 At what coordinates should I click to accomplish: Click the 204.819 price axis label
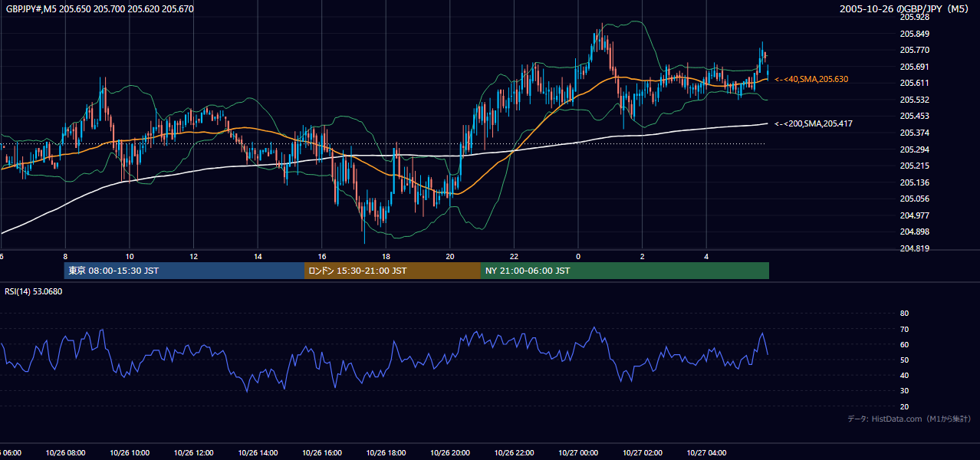click(914, 248)
